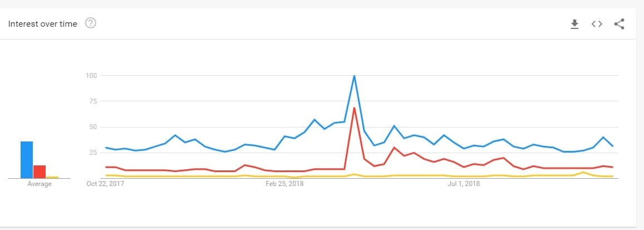Viewport: 644px width, 230px height.
Task: Open the Interest over time help tooltip
Action: click(x=90, y=23)
